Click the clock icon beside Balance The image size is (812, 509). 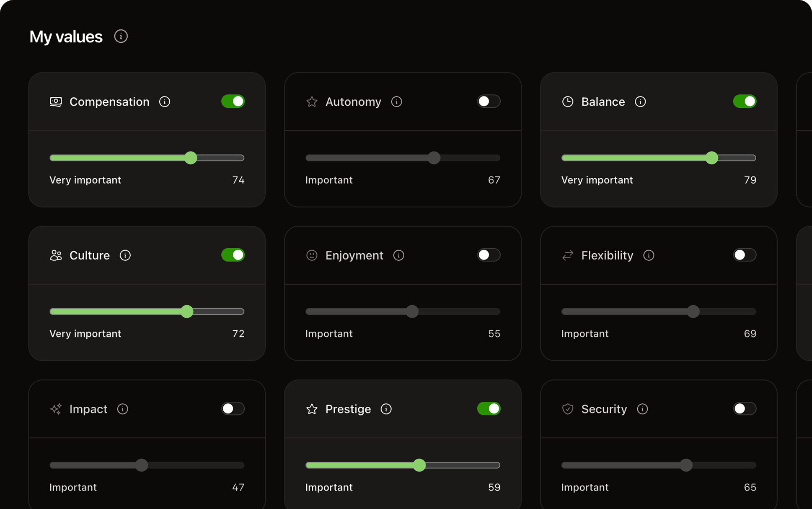tap(568, 101)
